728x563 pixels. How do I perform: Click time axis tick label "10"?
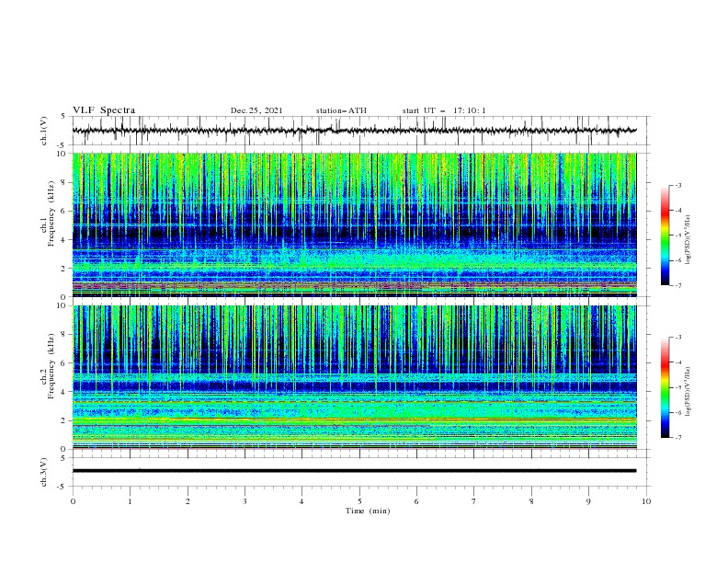646,501
